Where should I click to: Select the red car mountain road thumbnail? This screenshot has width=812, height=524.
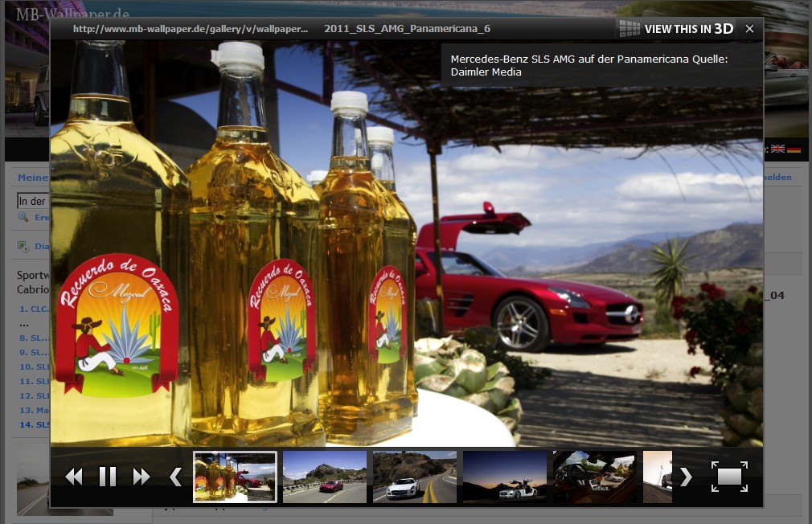325,477
